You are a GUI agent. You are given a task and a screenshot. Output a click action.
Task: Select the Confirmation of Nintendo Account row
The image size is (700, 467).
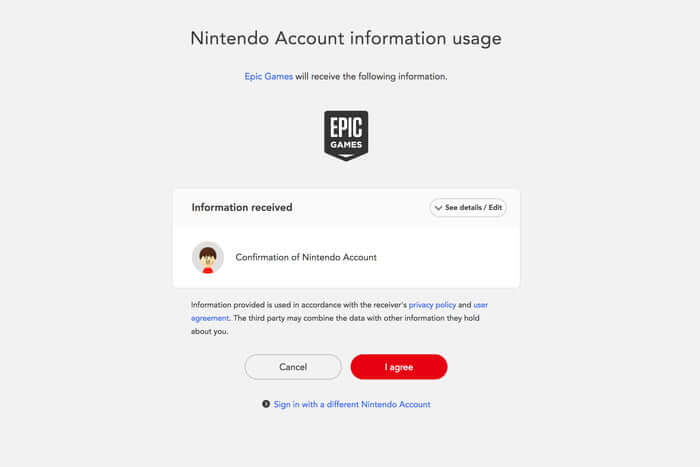coord(306,257)
